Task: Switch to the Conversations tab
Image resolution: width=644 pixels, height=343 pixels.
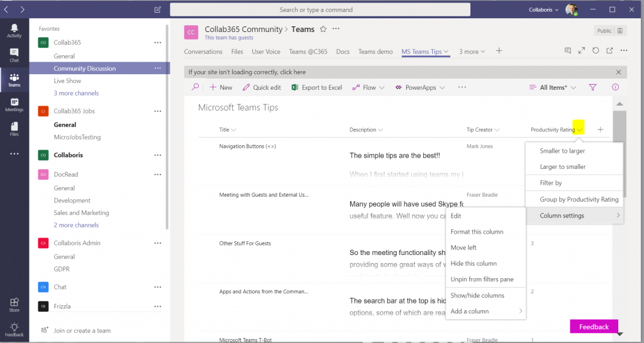Action: click(203, 52)
